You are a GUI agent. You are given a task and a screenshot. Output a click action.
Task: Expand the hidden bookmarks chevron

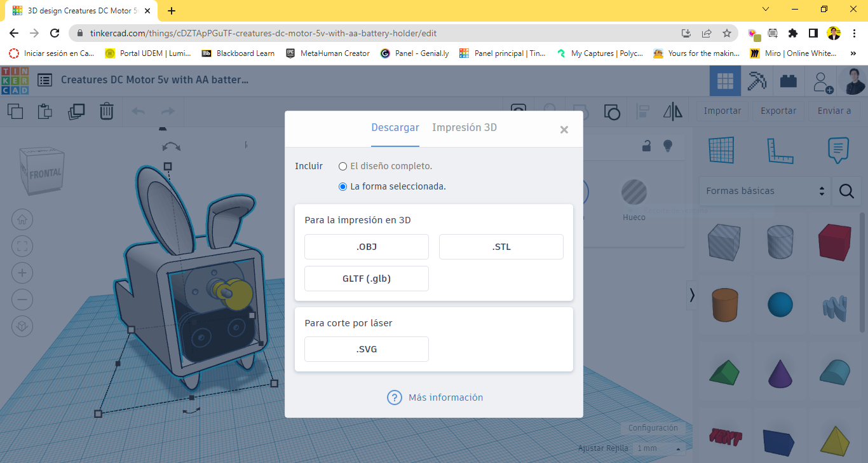853,53
